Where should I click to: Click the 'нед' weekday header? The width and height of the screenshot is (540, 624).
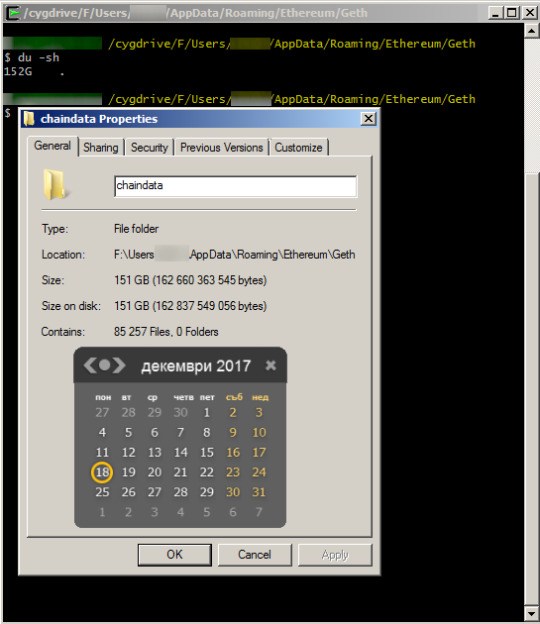click(260, 397)
